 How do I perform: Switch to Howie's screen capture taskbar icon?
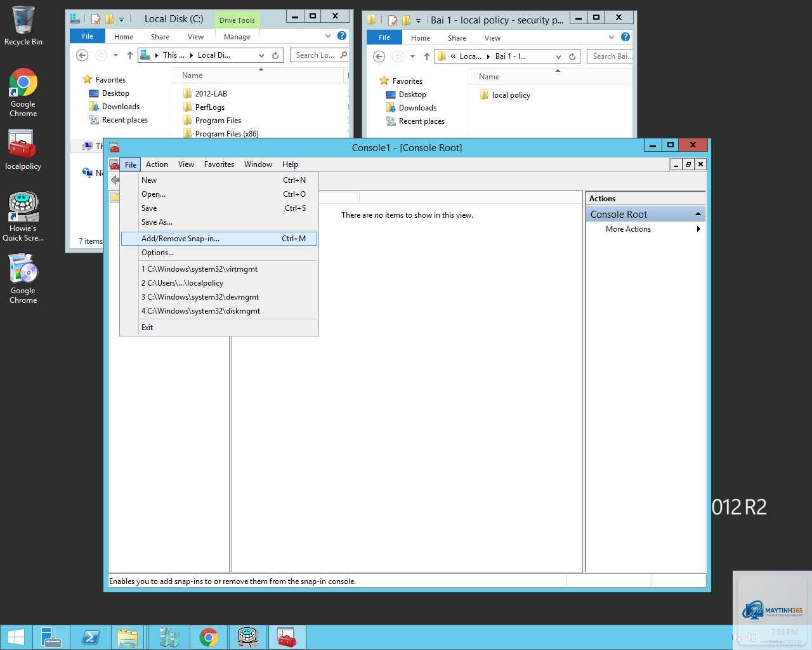tap(247, 637)
